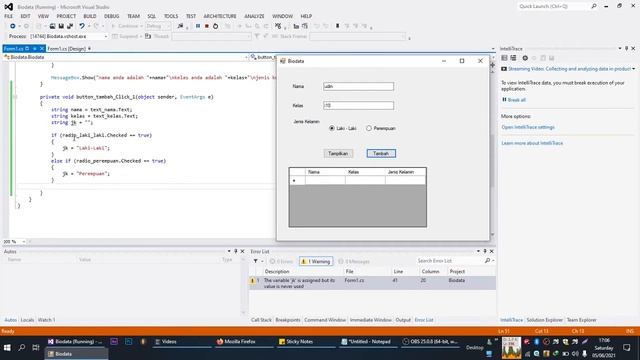The image size is (640, 360).
Task: Open the notification center icon in tray
Action: [627, 348]
